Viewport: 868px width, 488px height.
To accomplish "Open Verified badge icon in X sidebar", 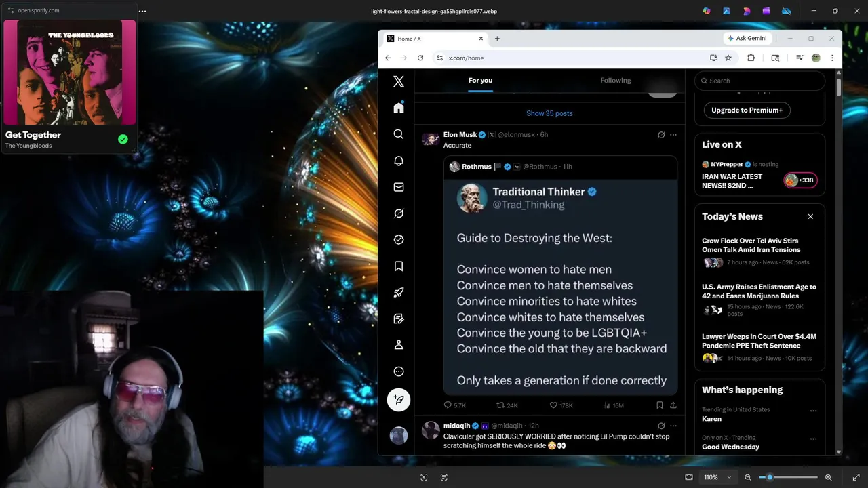I will click(x=399, y=239).
